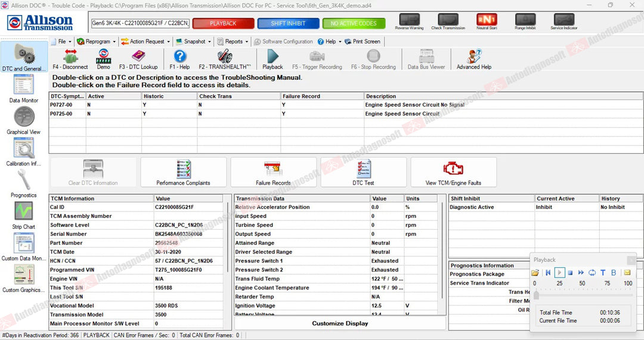Collapse the Playback panel arrow button
The width and height of the screenshot is (644, 340).
(x=631, y=260)
